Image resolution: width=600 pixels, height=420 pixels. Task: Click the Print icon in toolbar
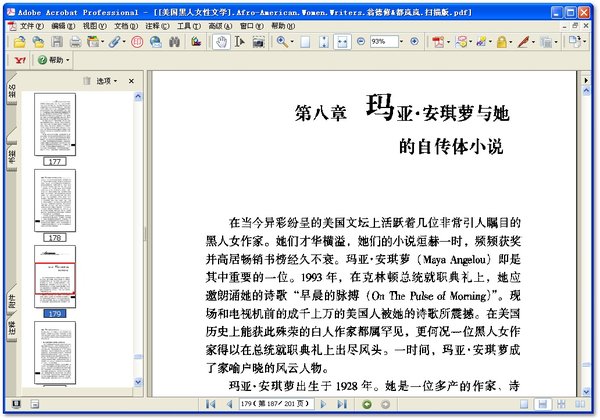(75, 41)
